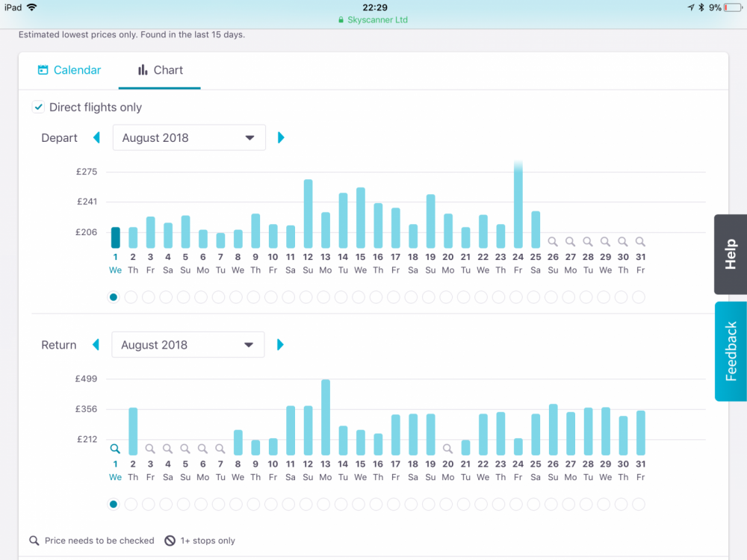Select the Chart tab
The width and height of the screenshot is (747, 560).
160,70
